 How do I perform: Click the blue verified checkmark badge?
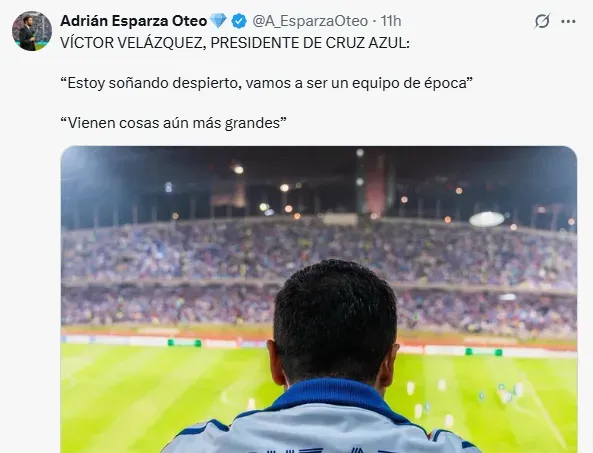239,21
